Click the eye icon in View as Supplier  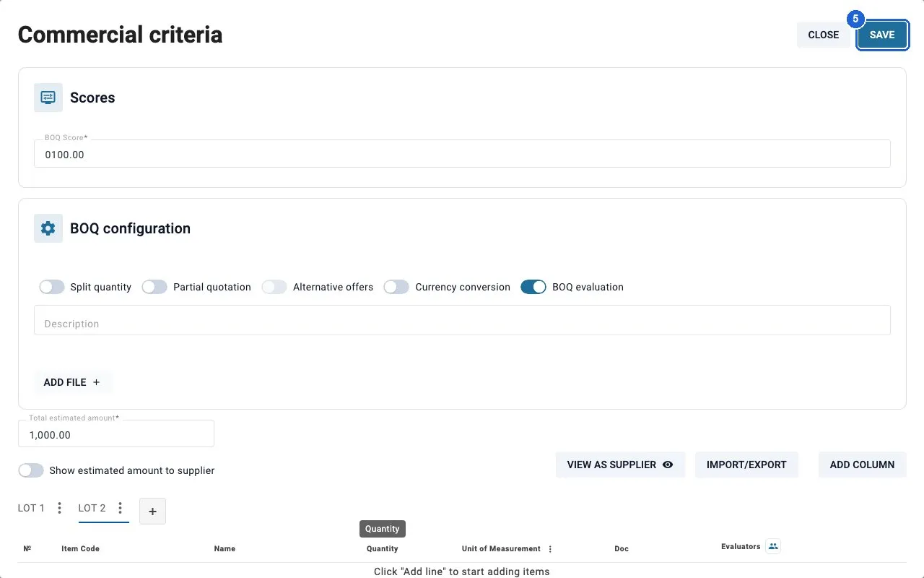pyautogui.click(x=668, y=465)
